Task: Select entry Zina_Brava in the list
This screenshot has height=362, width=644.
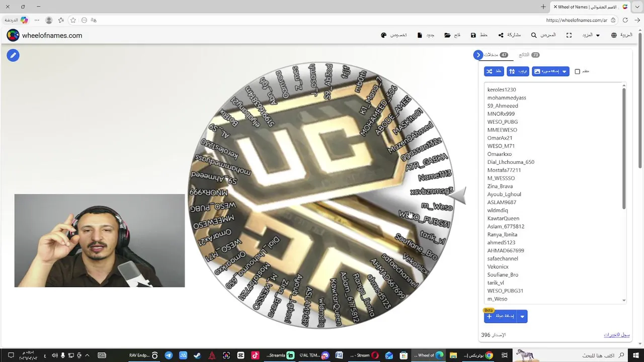Action: tap(500, 186)
